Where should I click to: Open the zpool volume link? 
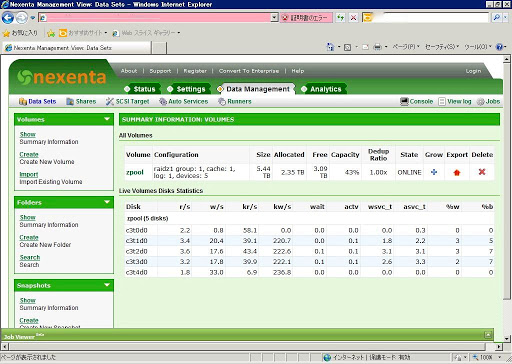pos(135,172)
